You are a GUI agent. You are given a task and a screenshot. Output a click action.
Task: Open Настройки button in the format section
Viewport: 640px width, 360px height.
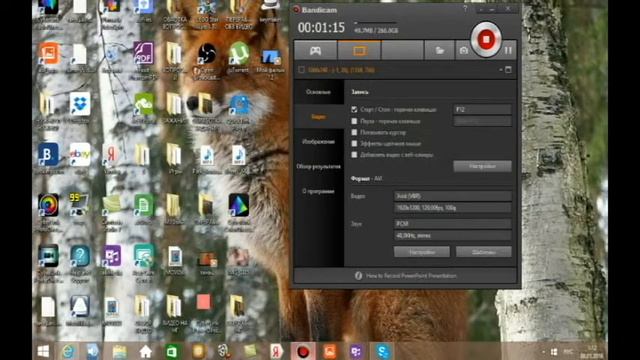tap(422, 252)
